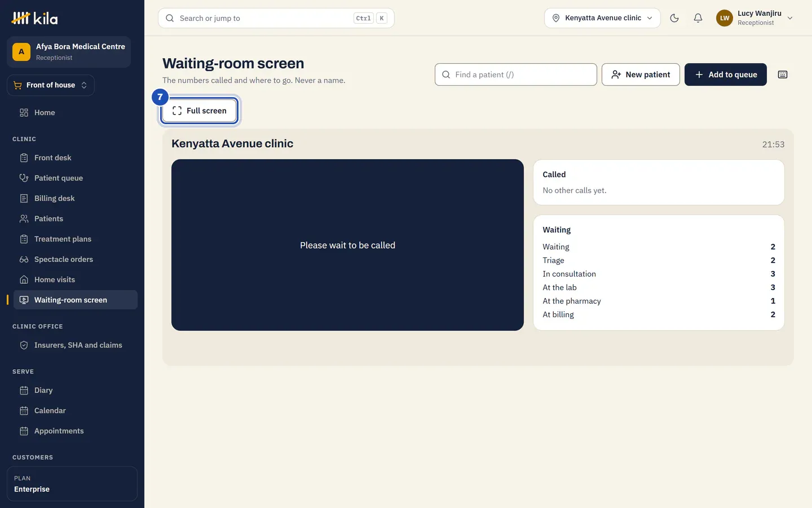Click the Home visits house icon
812x508 pixels.
coord(24,279)
